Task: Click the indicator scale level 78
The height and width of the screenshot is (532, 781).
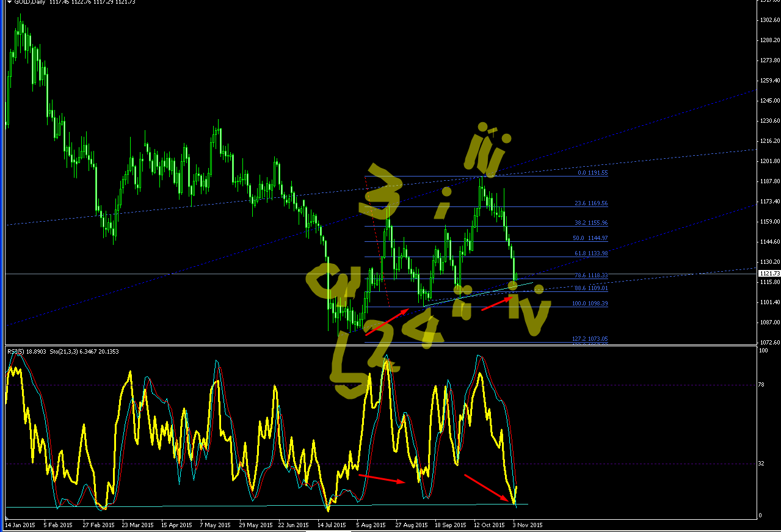Action: tap(761, 384)
